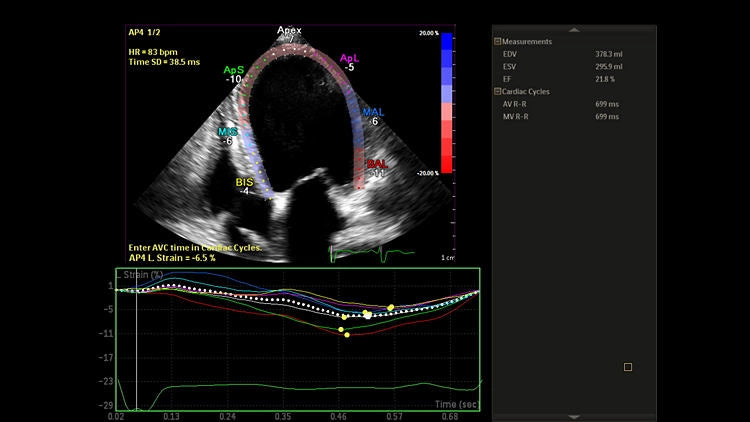The image size is (750, 422).
Task: Select the MAL segment label
Action: (373, 112)
